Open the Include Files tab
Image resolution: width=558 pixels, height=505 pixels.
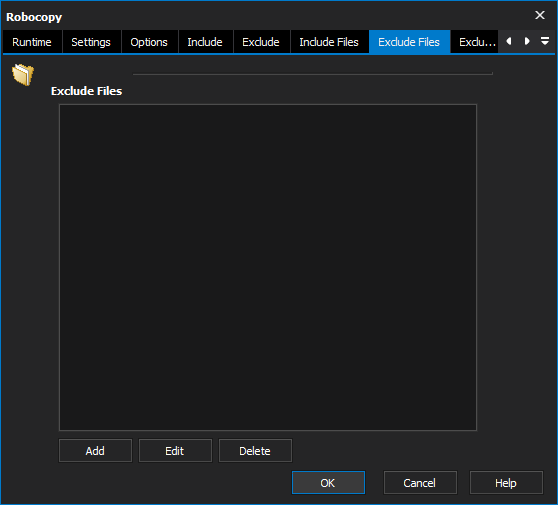click(329, 42)
